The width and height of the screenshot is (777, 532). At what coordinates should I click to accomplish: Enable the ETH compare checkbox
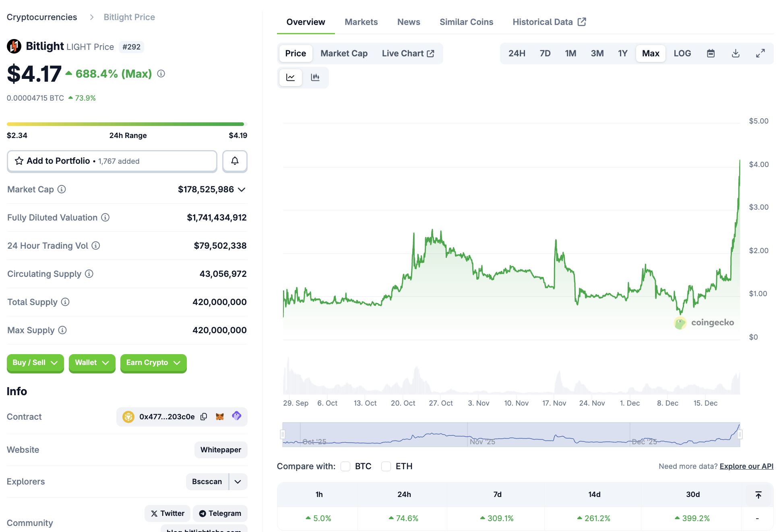coord(386,466)
